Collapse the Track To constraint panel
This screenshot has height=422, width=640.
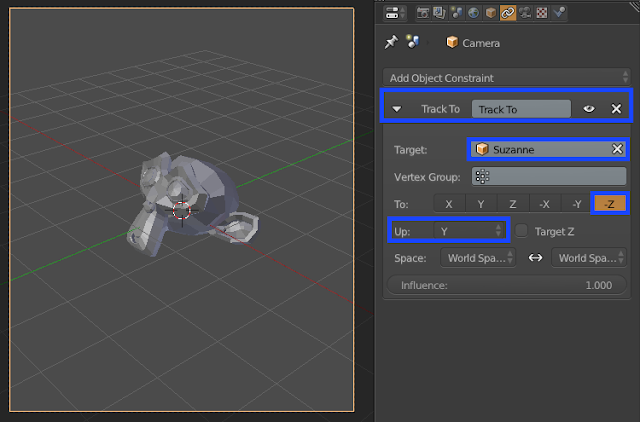(x=397, y=109)
